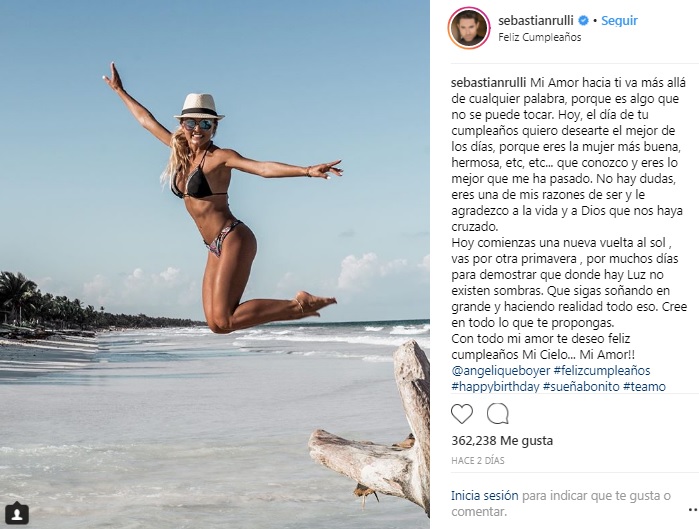Open the Feliz Cumpleaños location label
This screenshot has height=529, width=699.
(539, 37)
